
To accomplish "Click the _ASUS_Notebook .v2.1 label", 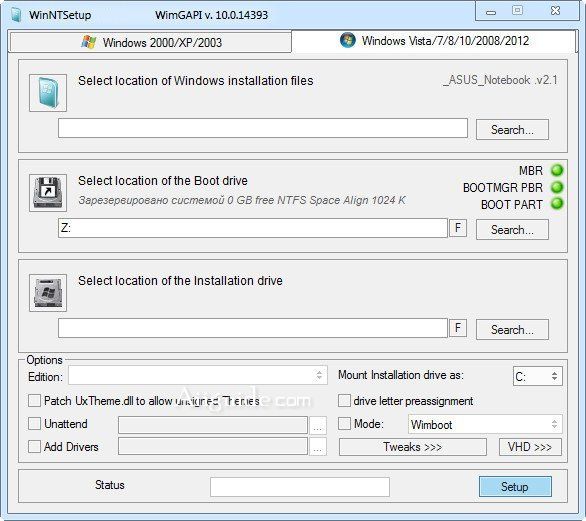I will coord(500,80).
